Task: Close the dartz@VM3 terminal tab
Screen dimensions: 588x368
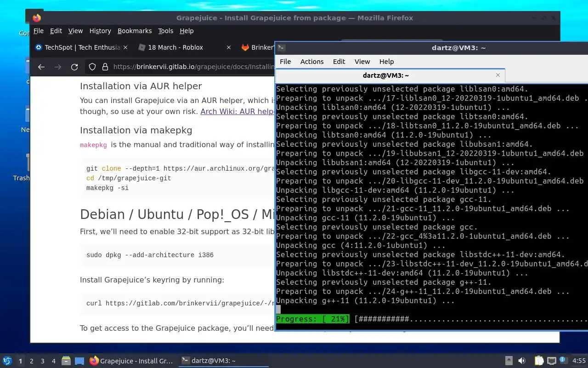Action: [498, 75]
